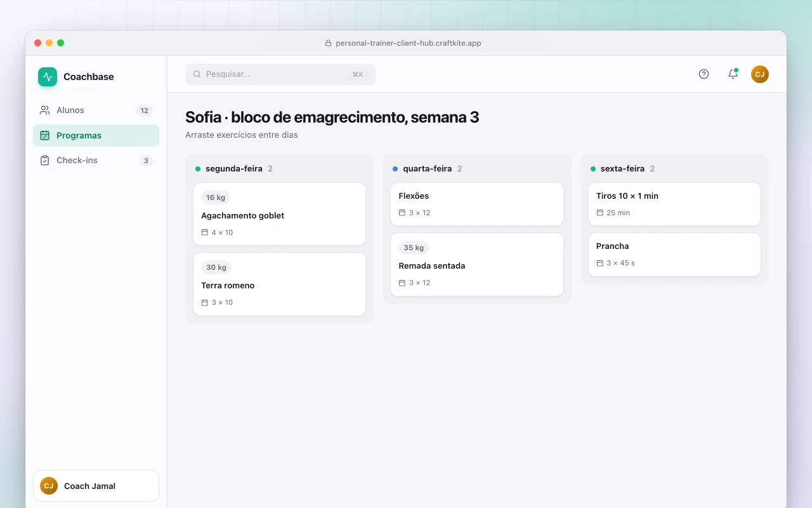Open the Programas section
This screenshot has height=508, width=812.
tap(96, 135)
